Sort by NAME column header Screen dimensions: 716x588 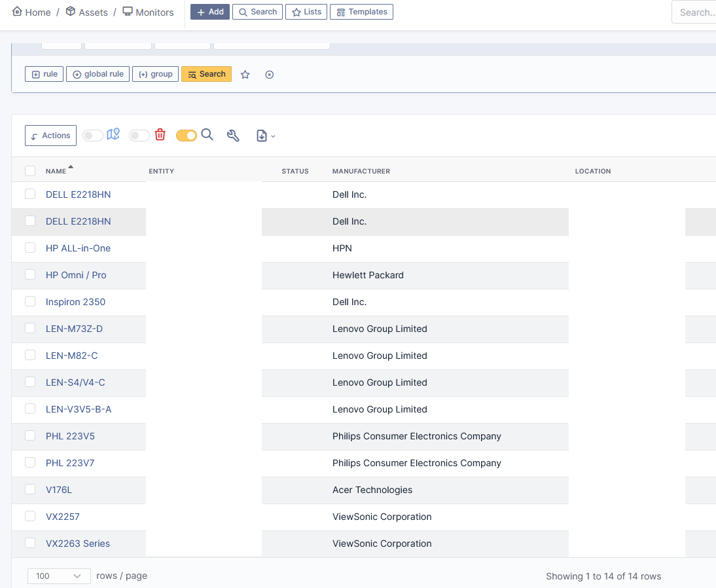(56, 171)
